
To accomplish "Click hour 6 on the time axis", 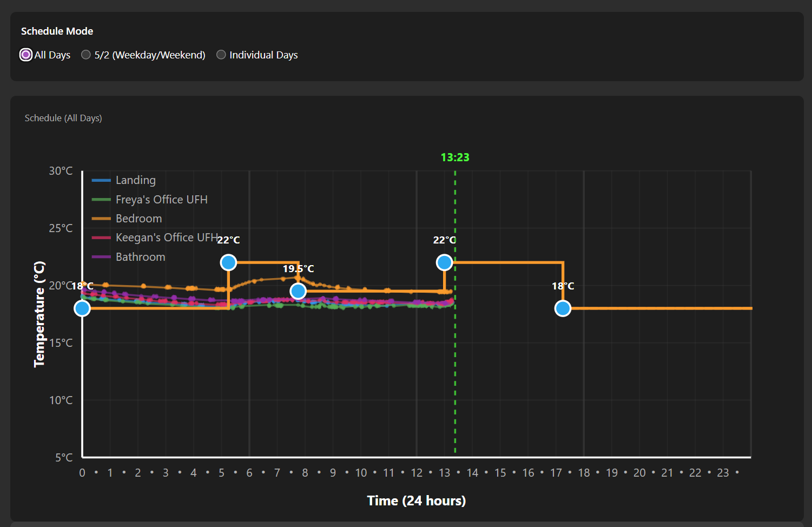I will tap(249, 473).
